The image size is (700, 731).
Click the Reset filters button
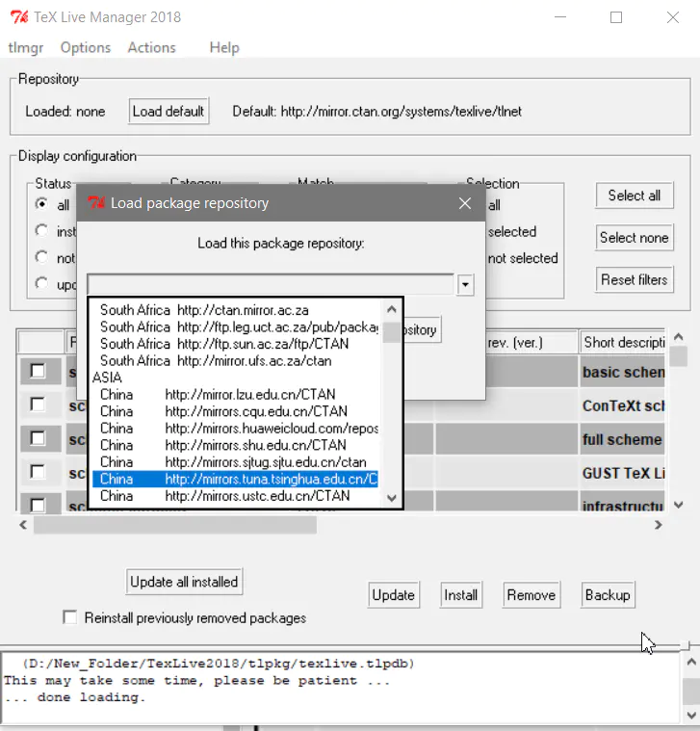tap(635, 279)
